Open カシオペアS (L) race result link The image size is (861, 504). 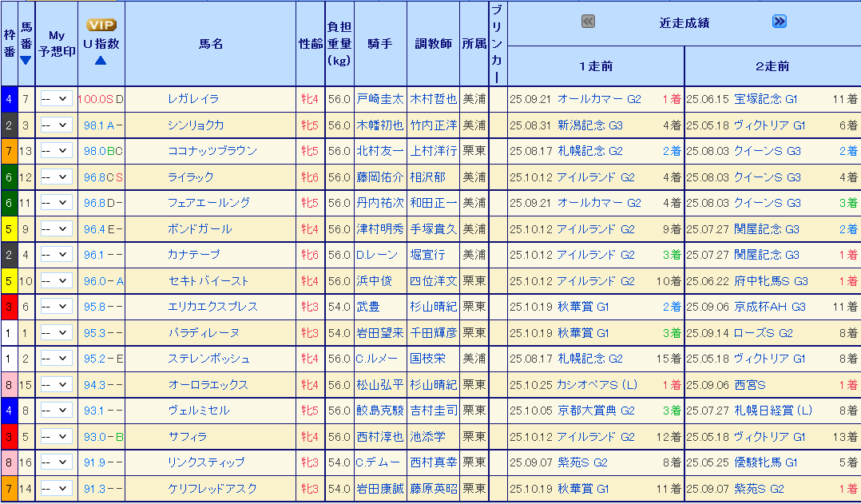(x=597, y=385)
